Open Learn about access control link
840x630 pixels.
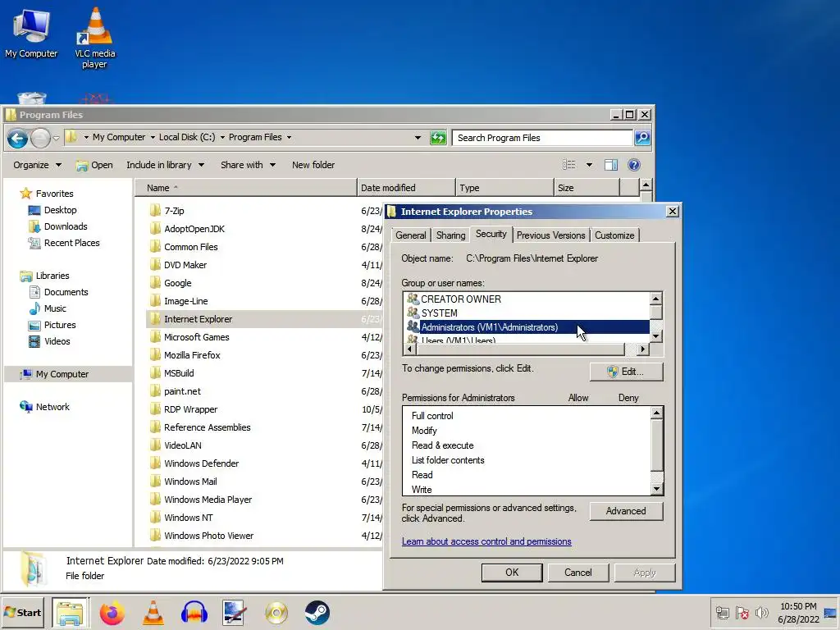(486, 541)
